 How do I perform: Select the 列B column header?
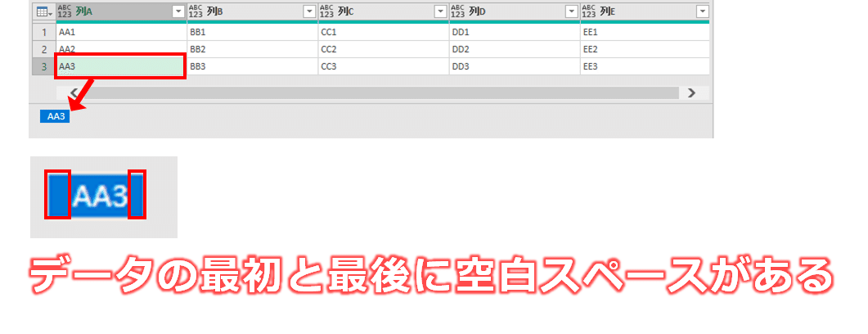[x=253, y=11]
